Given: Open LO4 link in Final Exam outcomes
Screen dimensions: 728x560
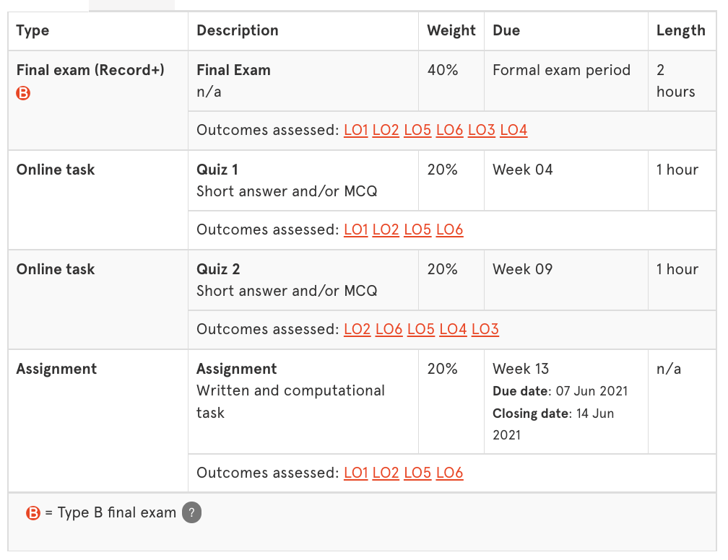Looking at the screenshot, I should pos(513,131).
